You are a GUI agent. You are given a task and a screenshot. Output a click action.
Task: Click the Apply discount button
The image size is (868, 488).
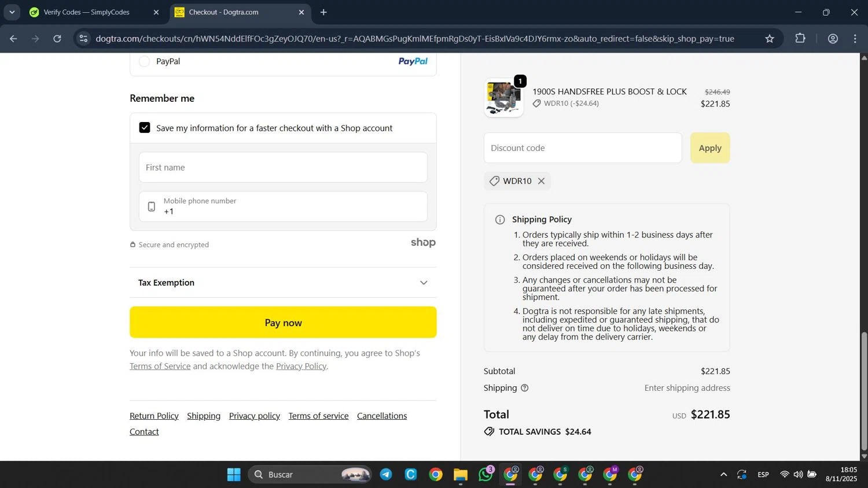point(710,148)
